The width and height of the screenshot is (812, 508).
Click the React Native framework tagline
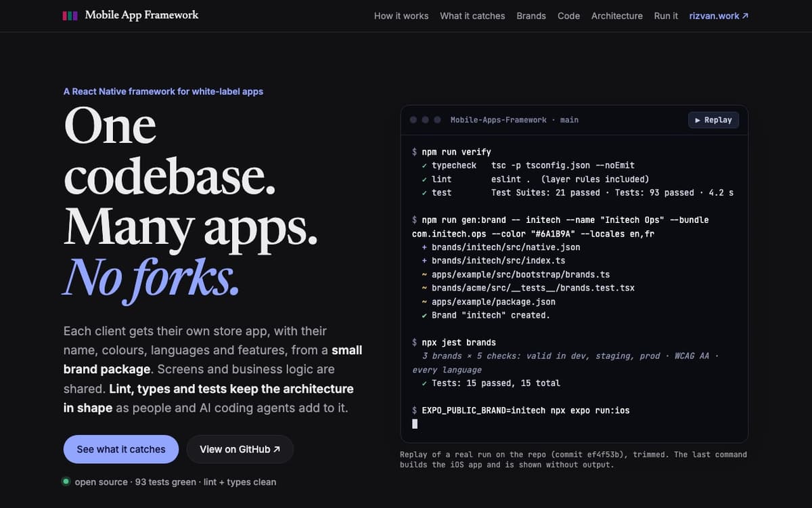pos(163,91)
